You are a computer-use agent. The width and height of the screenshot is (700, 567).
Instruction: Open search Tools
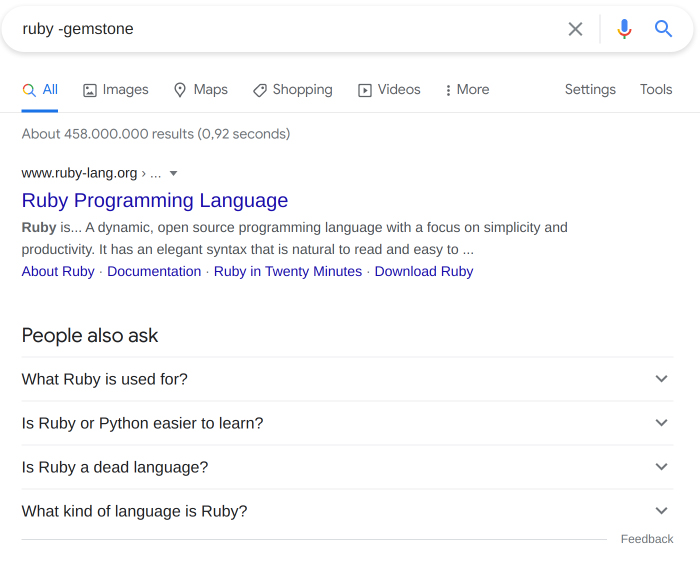[656, 89]
